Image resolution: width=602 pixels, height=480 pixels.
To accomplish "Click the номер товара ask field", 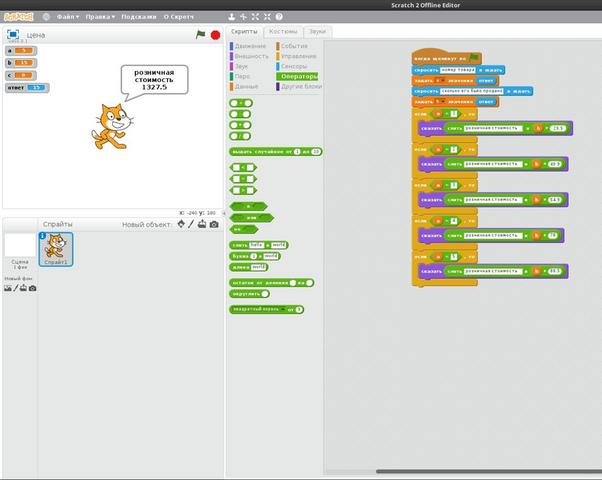I will (x=458, y=70).
